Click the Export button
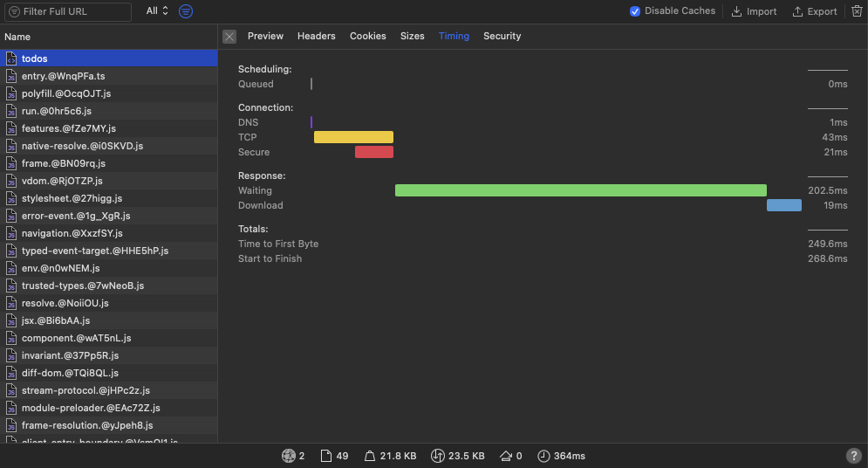Screen dimensions: 868x468 [x=814, y=11]
